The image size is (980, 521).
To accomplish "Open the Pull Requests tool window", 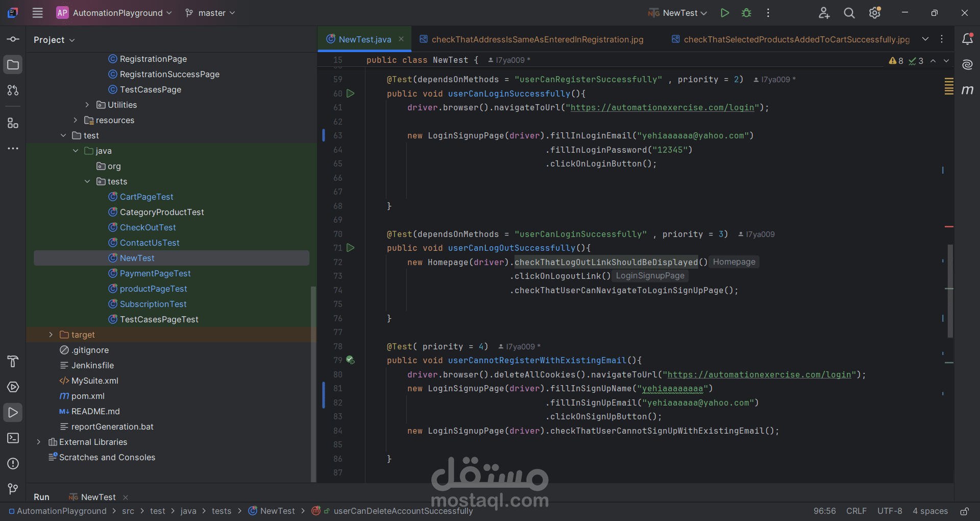I will (13, 90).
